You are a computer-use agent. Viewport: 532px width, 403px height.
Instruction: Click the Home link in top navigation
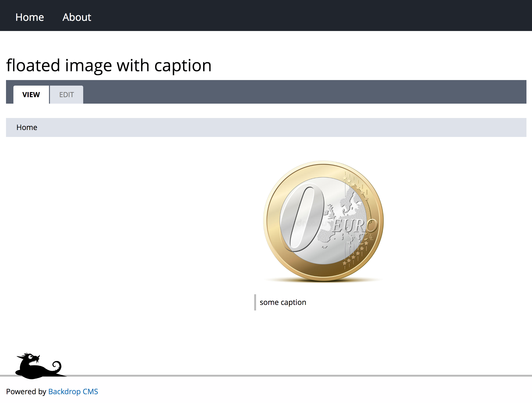(x=30, y=17)
